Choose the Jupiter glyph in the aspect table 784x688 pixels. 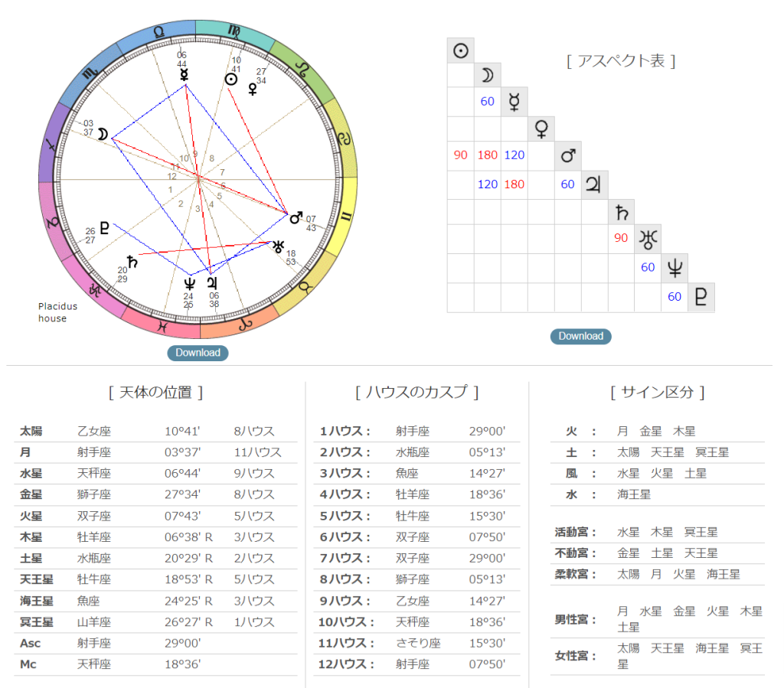594,184
